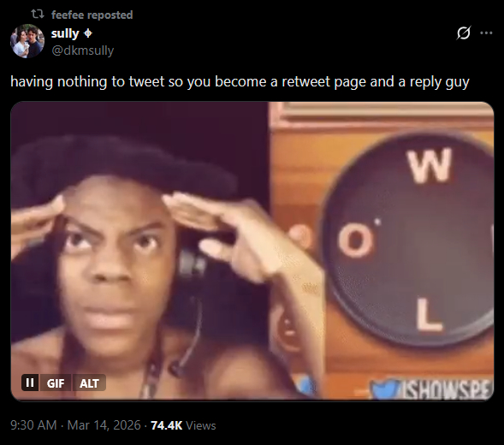Click the sully display name
Viewport: 504px width, 445px height.
click(65, 33)
